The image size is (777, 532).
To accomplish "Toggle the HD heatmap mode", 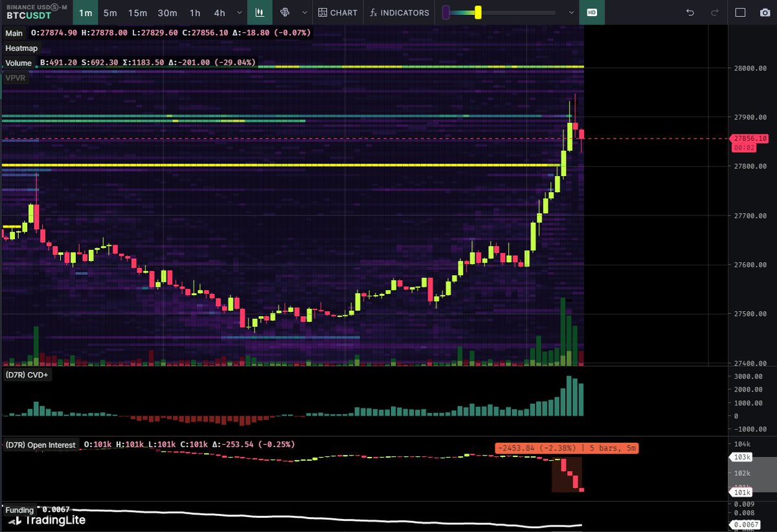I will pos(591,12).
